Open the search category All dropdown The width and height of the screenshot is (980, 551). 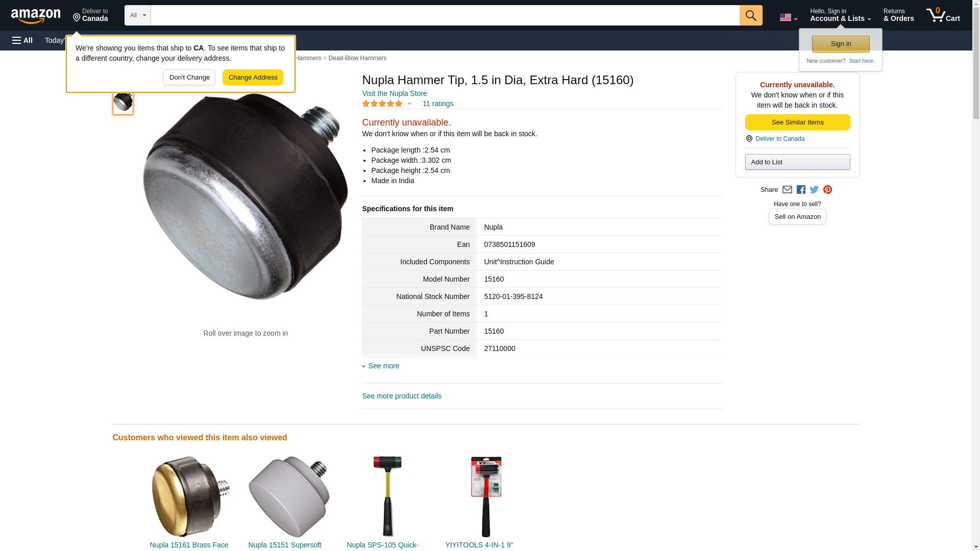point(137,15)
